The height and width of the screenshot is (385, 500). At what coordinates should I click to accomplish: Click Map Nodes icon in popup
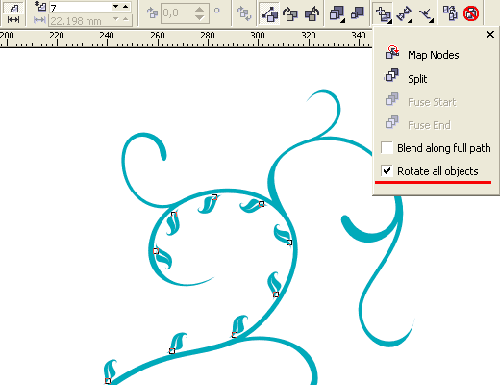tap(392, 53)
